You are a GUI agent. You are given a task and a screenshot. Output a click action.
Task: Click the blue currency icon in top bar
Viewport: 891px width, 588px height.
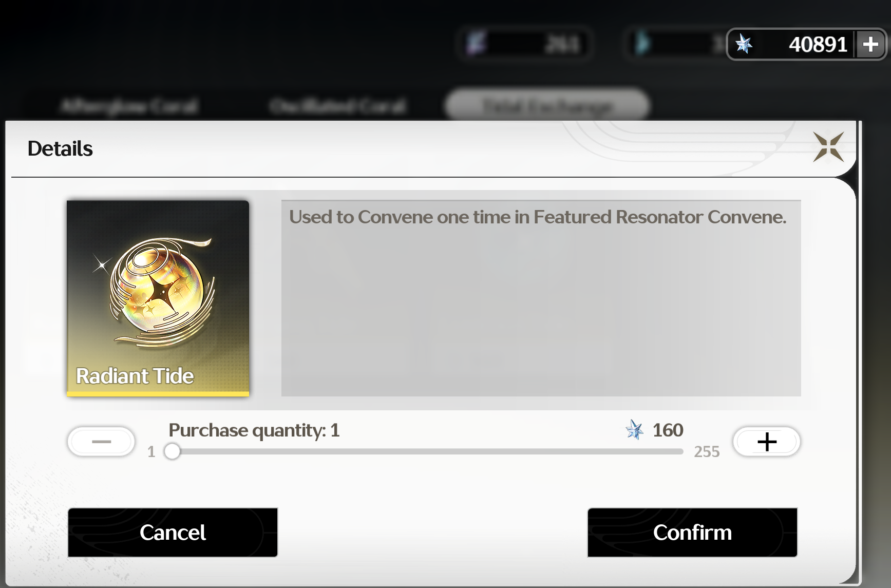(x=641, y=44)
